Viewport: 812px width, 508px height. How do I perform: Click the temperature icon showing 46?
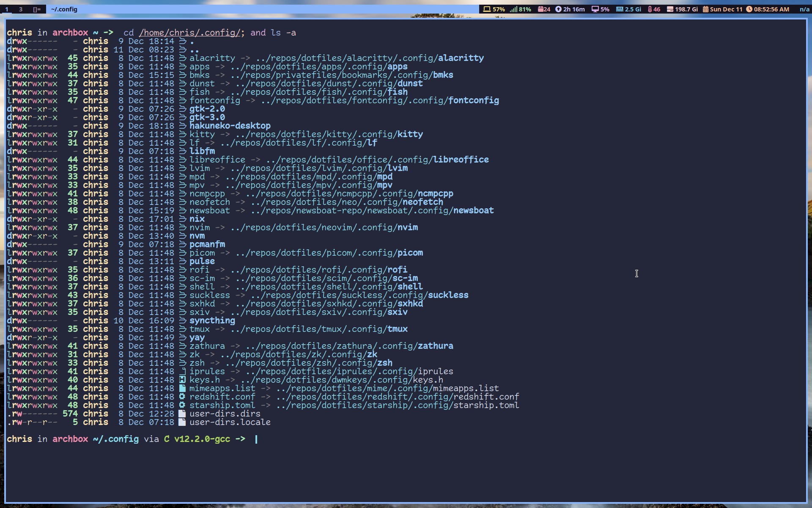point(650,9)
